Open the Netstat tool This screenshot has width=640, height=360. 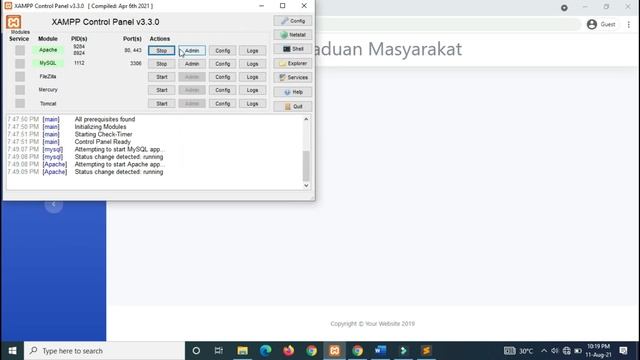point(293,35)
